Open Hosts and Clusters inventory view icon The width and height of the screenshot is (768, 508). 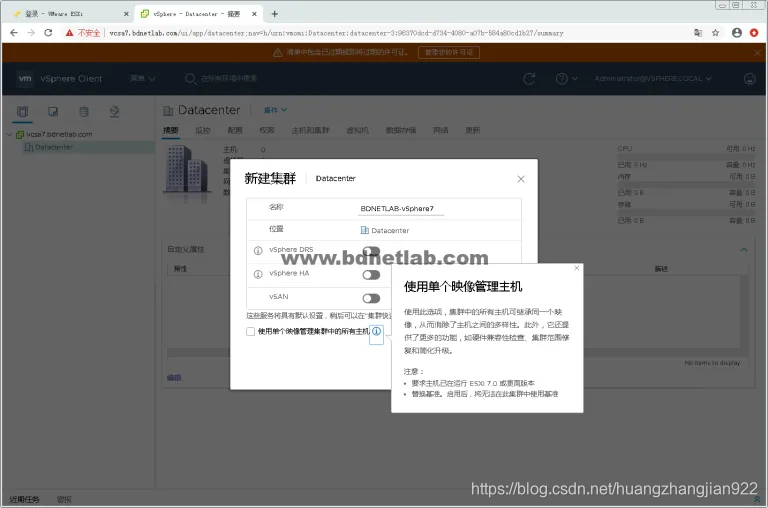pos(23,111)
